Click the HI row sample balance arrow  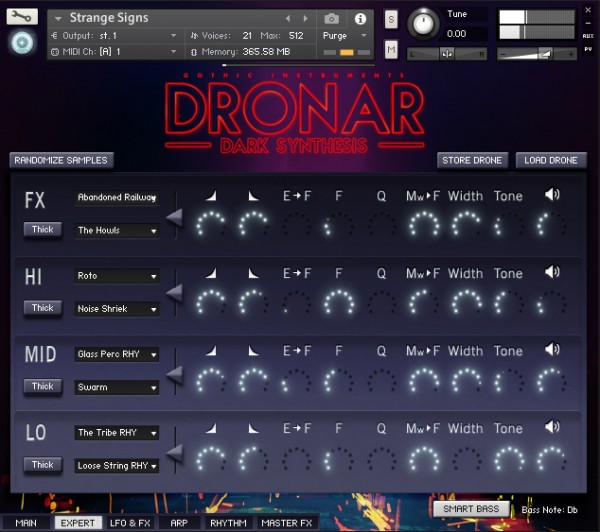[174, 293]
